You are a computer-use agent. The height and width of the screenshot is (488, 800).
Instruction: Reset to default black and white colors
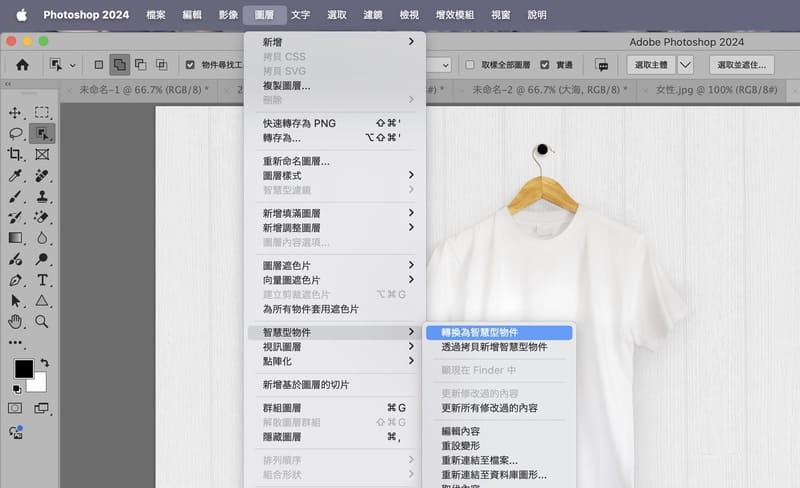click(17, 389)
